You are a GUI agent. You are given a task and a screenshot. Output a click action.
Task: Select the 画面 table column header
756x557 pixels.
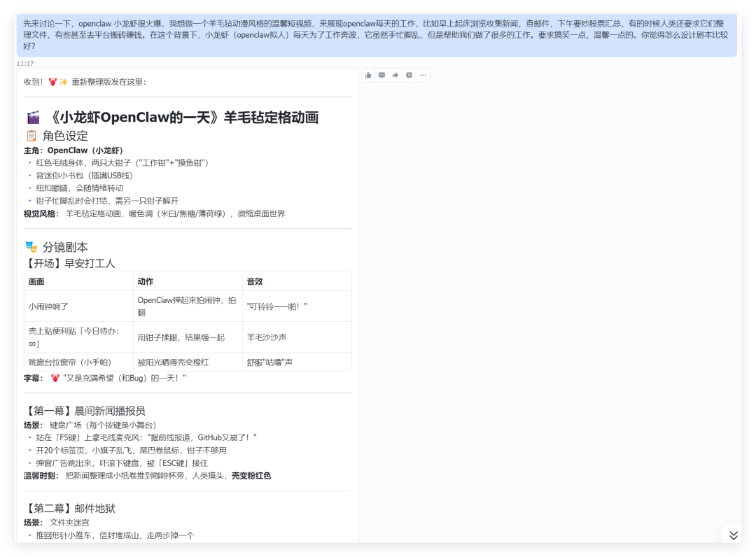click(x=36, y=281)
